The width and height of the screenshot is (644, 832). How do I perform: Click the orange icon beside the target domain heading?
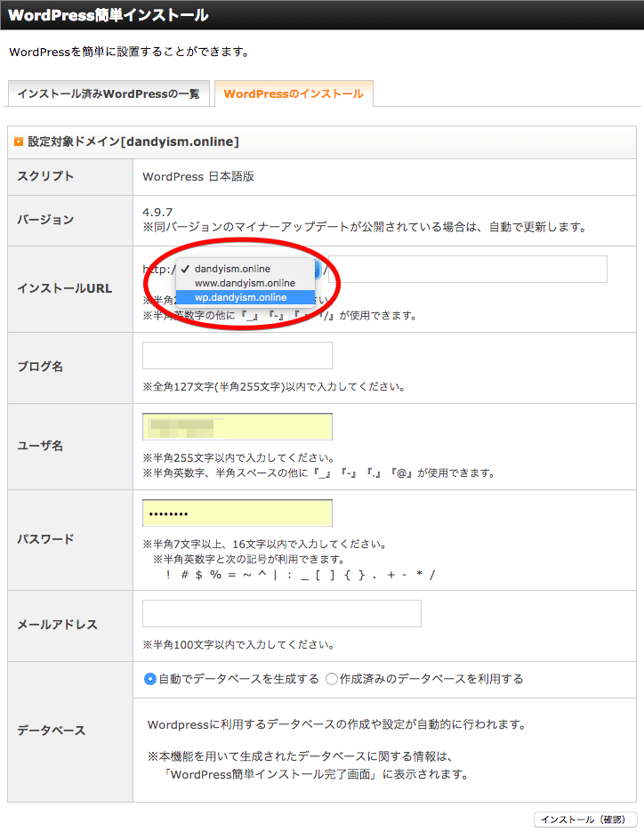click(x=19, y=141)
